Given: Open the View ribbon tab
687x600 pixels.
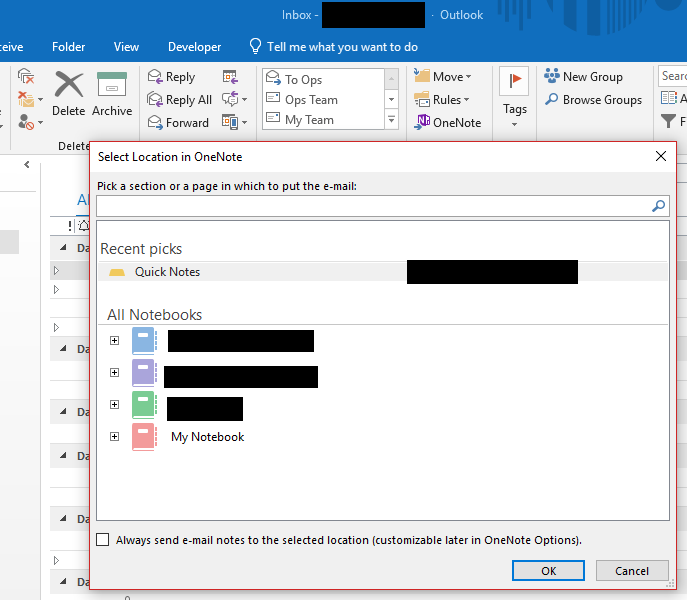Looking at the screenshot, I should (x=126, y=47).
